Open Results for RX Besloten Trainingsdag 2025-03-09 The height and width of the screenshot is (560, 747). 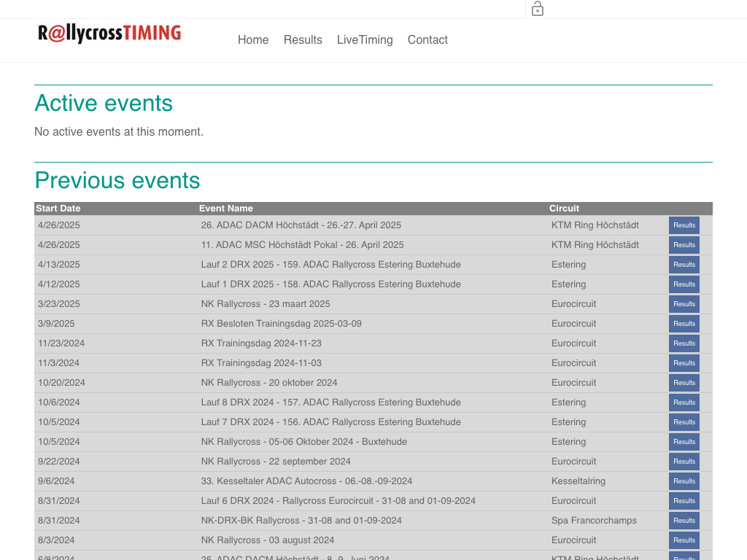coord(684,324)
